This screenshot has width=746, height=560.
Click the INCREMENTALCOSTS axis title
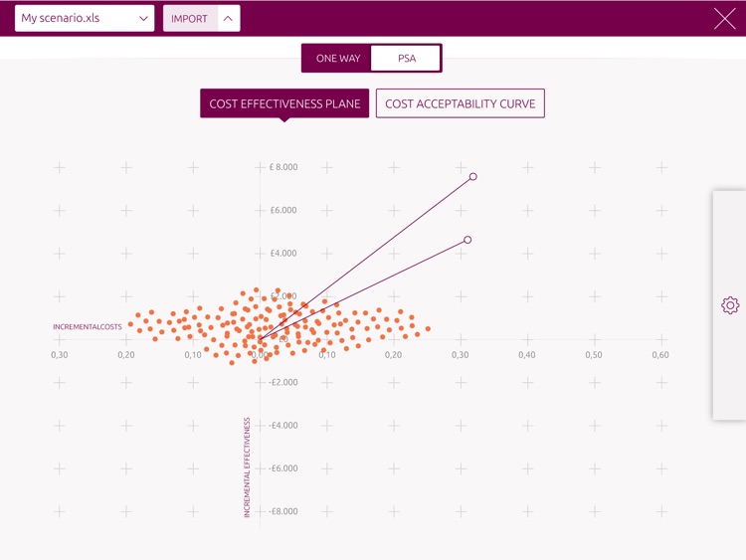(x=88, y=327)
